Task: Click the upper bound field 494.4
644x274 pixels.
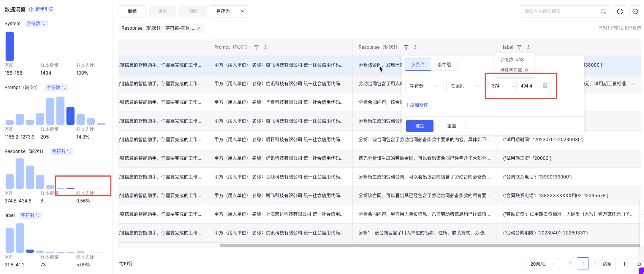Action: click(x=527, y=86)
